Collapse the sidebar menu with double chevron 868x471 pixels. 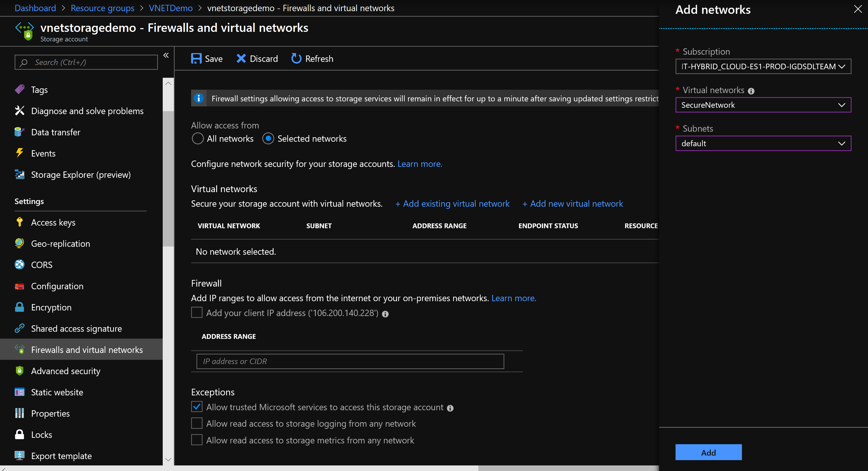[166, 55]
